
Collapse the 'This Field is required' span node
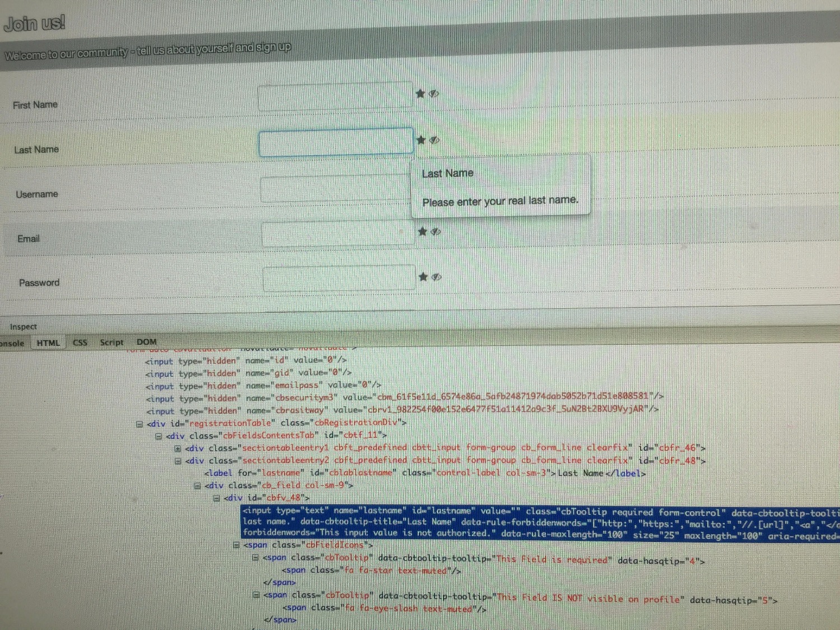(255, 558)
